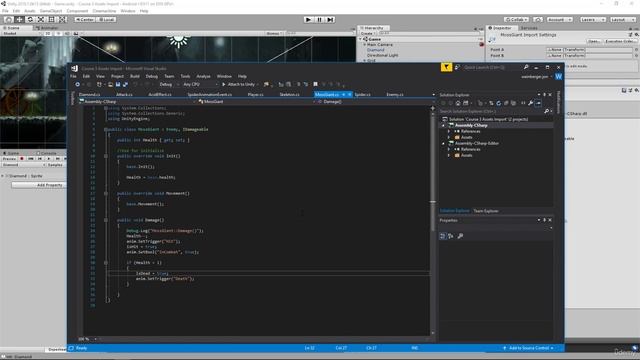This screenshot has height=360, width=640.
Task: Open Skeleton.cs editor tab
Action: (x=289, y=95)
